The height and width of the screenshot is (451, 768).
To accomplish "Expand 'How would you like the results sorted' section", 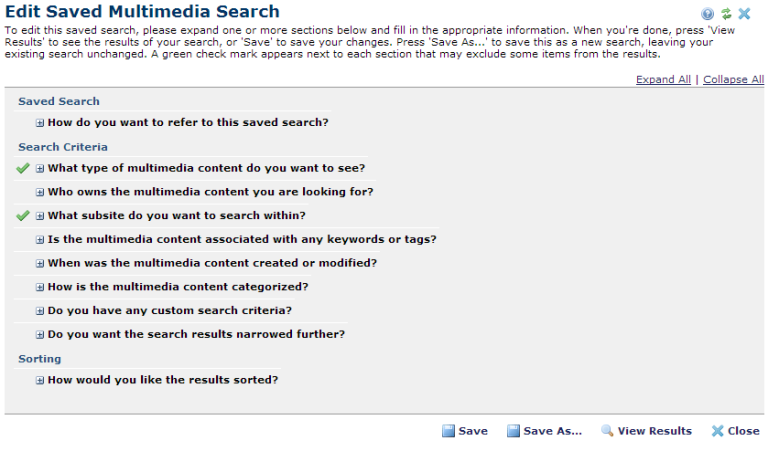I will pos(40,380).
